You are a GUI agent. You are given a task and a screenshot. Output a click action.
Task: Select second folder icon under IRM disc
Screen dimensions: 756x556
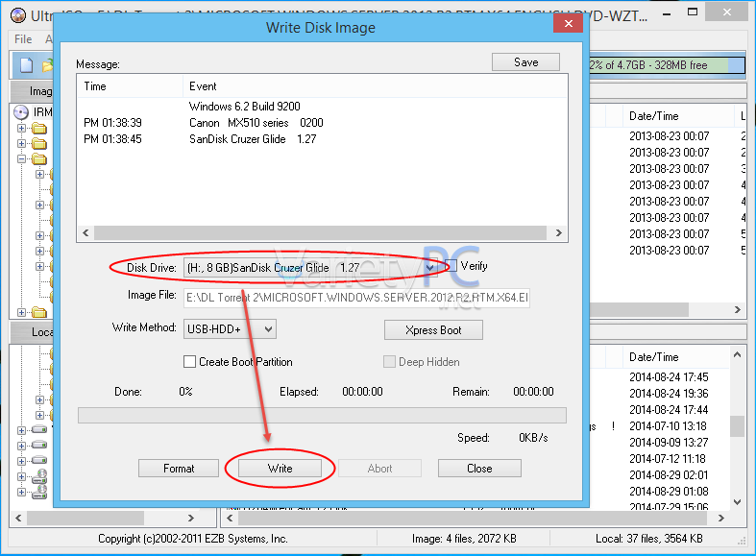coord(39,144)
